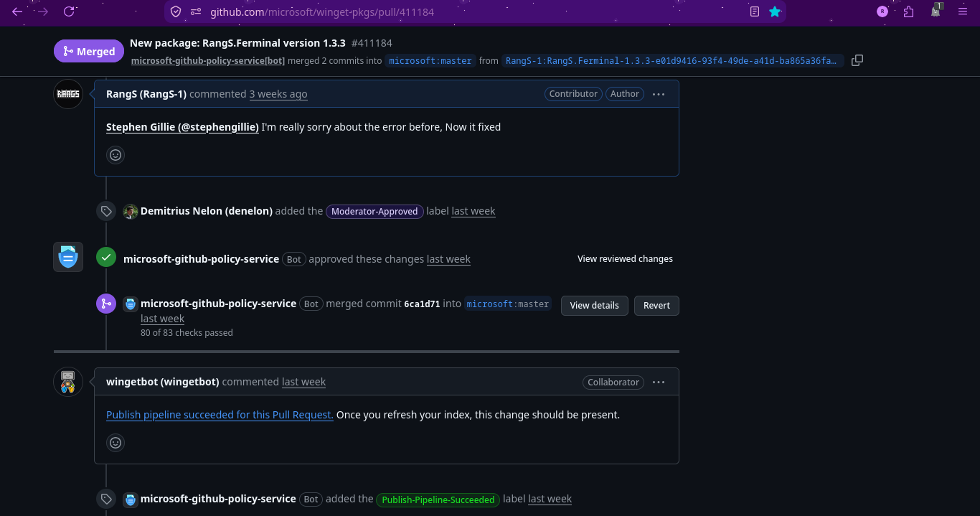Screen dimensions: 980x516
Task: Open the Moderator-Approved label
Action: 374,212
